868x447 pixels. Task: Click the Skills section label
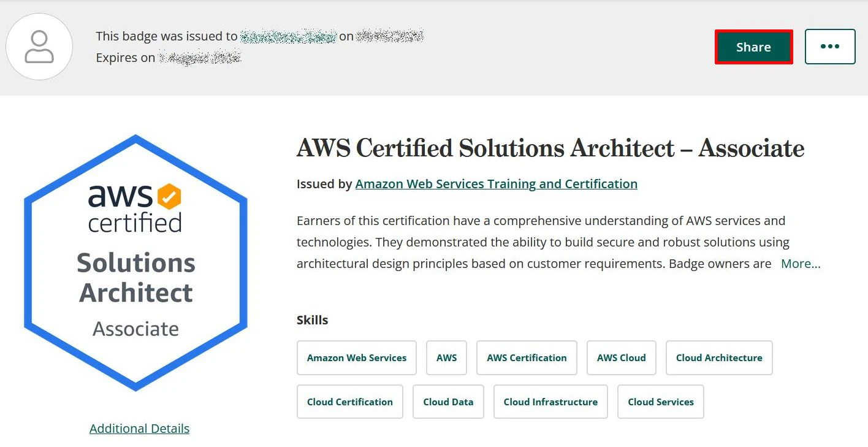(x=313, y=320)
